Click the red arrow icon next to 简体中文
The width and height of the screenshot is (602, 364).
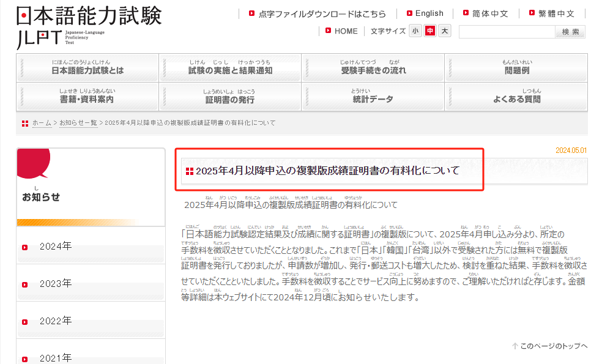point(466,13)
